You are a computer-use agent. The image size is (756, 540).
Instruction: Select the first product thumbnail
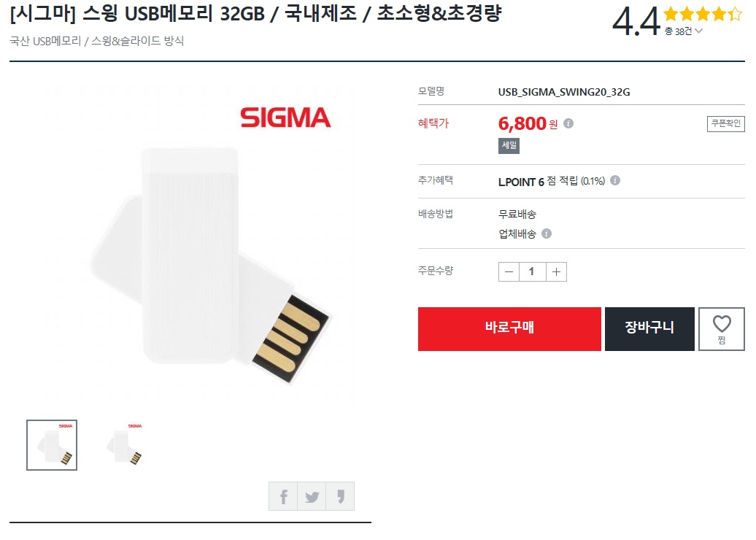click(x=52, y=445)
